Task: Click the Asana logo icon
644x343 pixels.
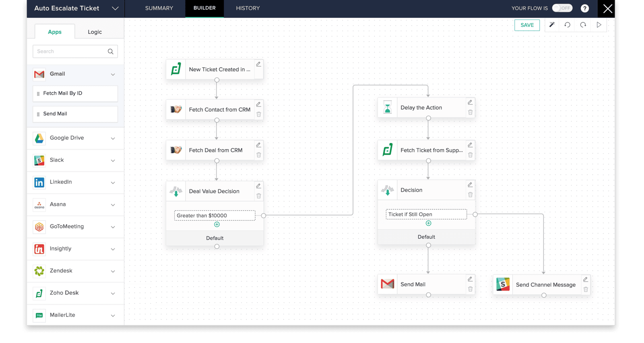Action: [39, 205]
